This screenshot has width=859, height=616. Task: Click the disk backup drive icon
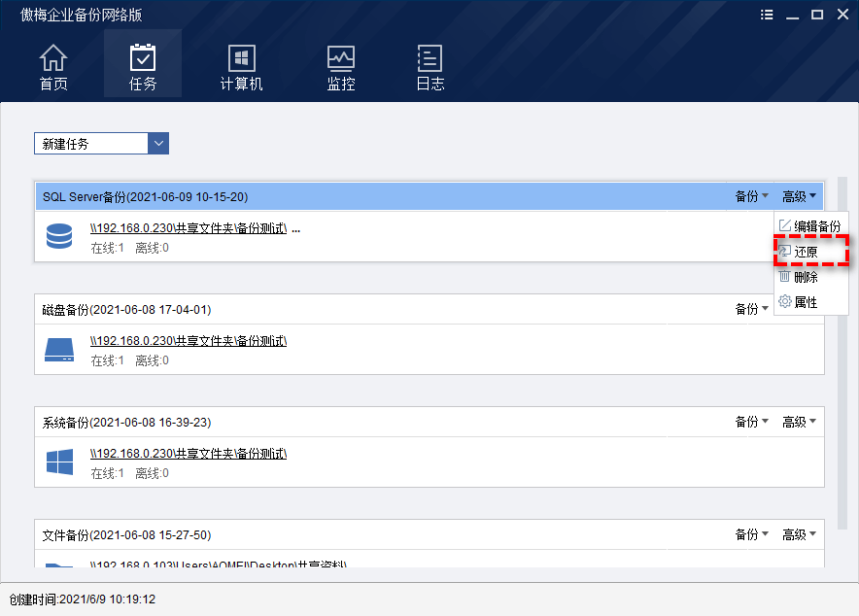click(x=60, y=350)
